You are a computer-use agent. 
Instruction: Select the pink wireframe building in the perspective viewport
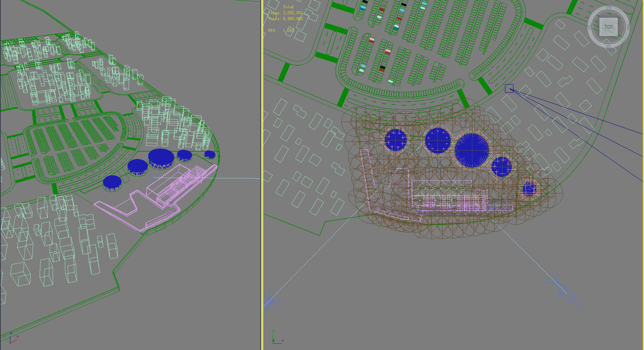(156, 198)
